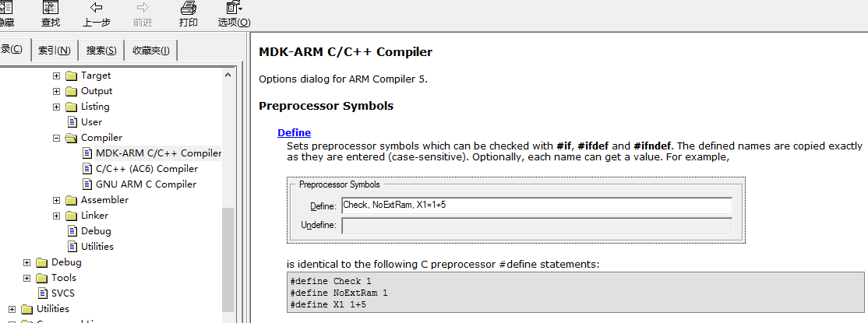
Task: Switch to the 索引(N) index tab
Action: (55, 51)
